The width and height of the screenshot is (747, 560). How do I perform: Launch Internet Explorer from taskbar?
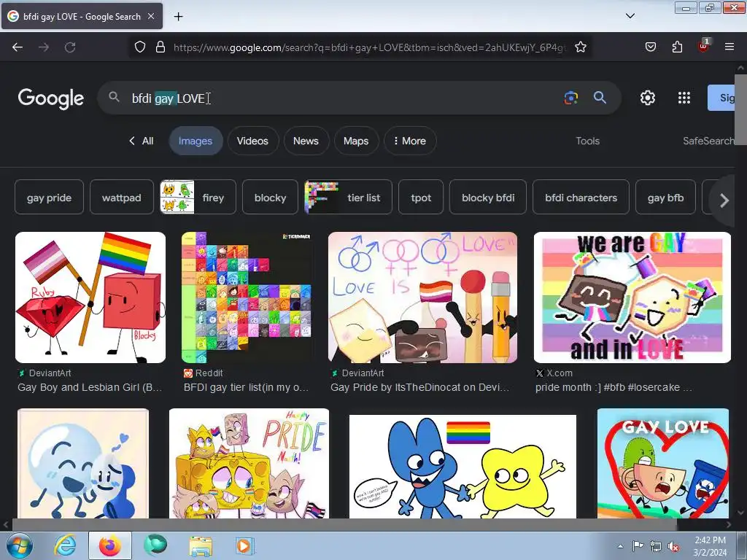(x=65, y=545)
